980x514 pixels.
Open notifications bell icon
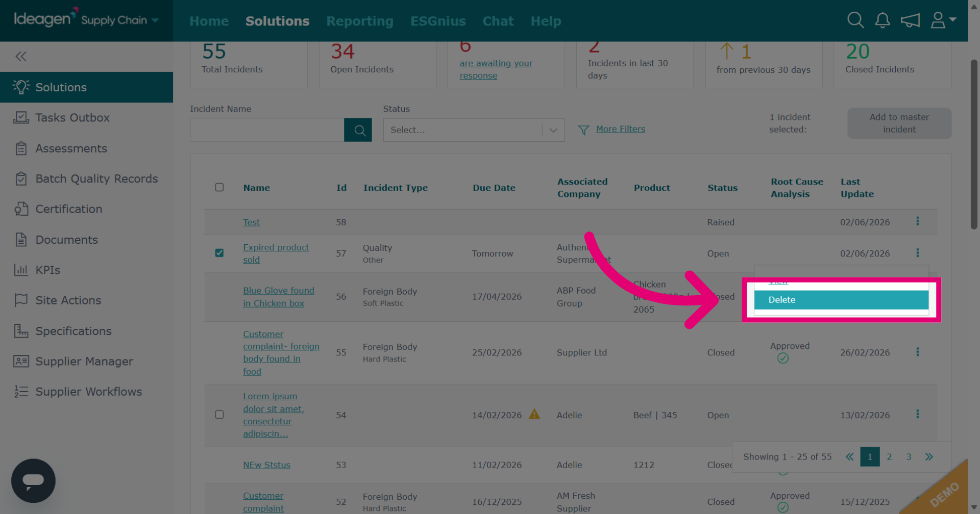(883, 20)
